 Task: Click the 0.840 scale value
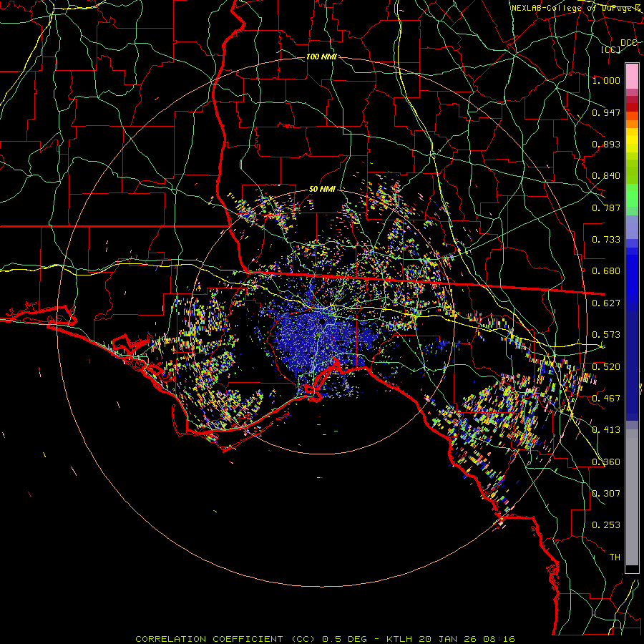606,176
